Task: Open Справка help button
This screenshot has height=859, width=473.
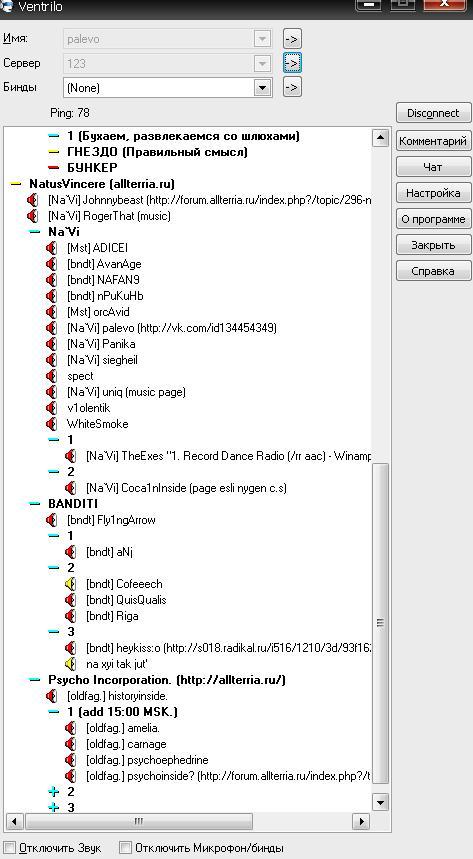Action: pos(434,271)
